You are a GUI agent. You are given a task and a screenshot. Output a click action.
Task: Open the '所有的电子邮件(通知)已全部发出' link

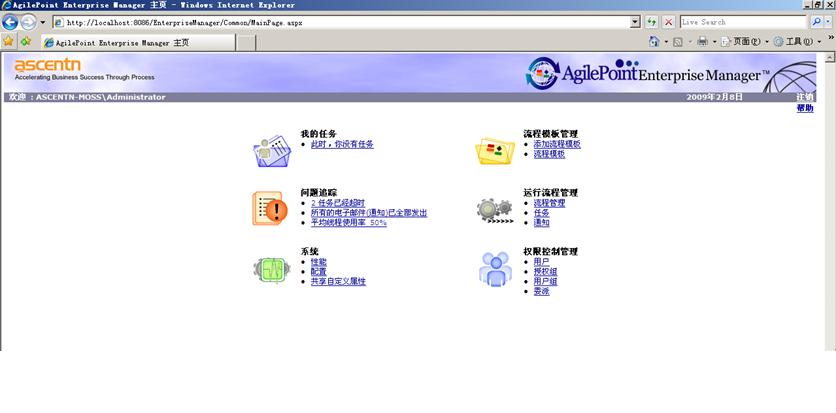point(369,213)
